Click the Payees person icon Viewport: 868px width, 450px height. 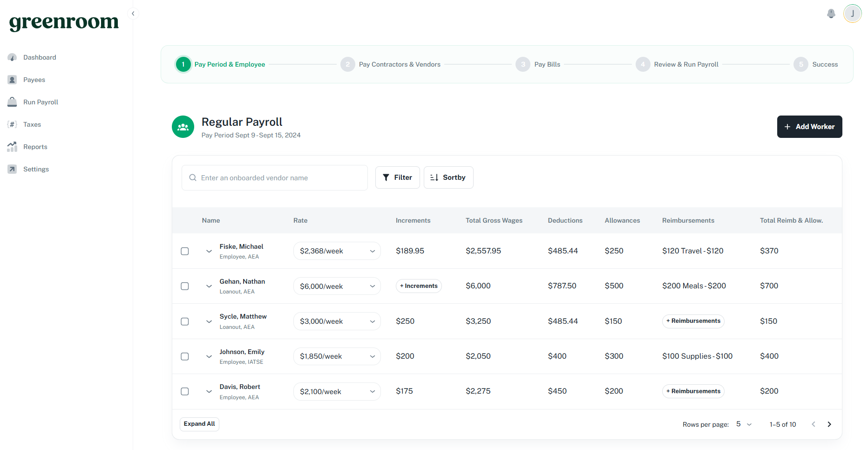pyautogui.click(x=12, y=80)
